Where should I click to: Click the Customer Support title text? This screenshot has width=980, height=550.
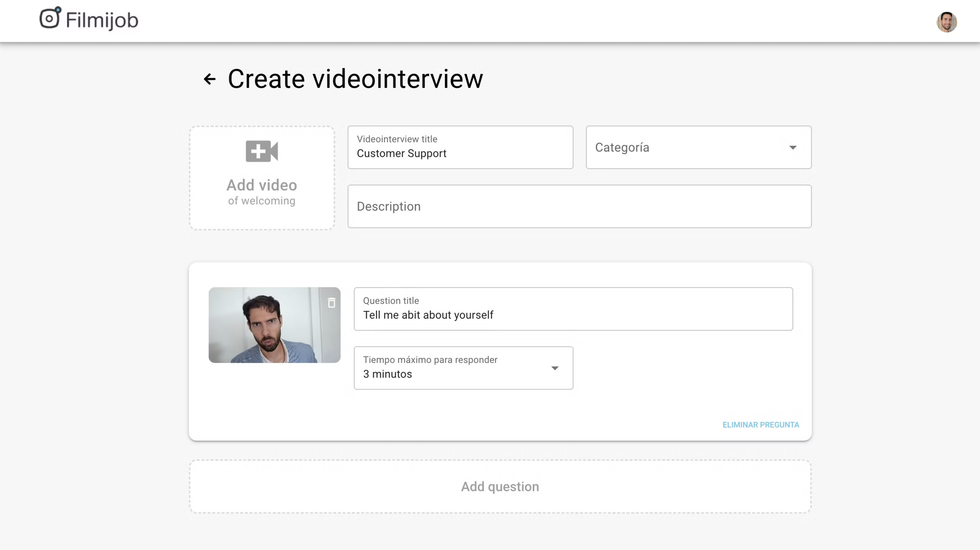point(401,153)
